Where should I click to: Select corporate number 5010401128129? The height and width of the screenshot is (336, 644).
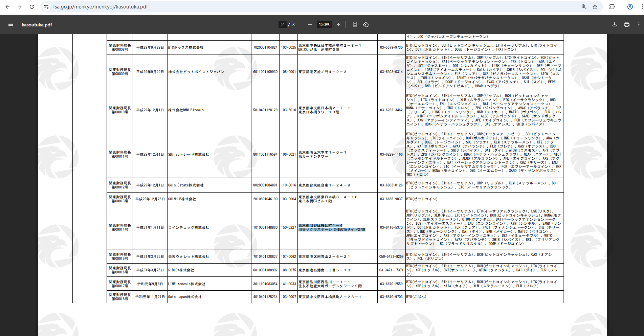coord(265,110)
